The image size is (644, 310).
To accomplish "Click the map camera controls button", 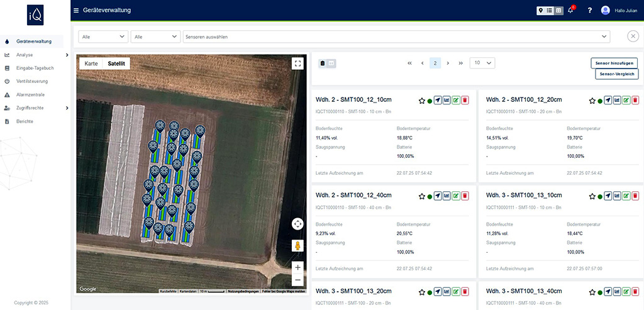I will 297,224.
